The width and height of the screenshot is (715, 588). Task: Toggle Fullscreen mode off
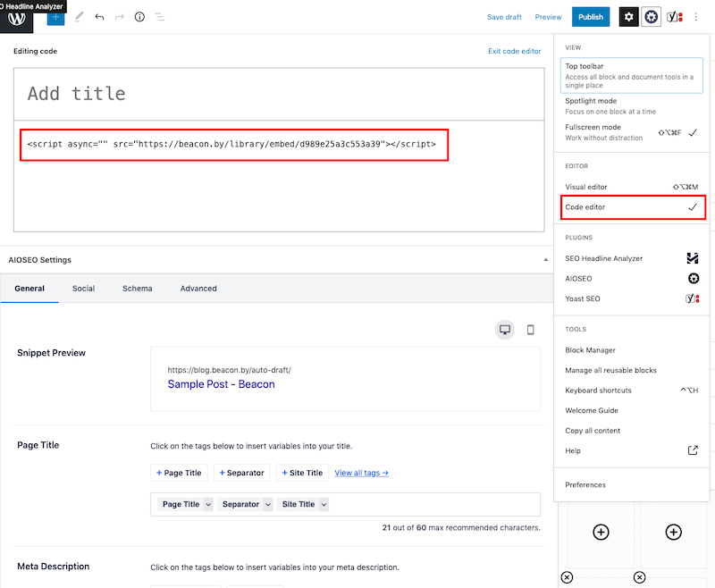point(632,132)
